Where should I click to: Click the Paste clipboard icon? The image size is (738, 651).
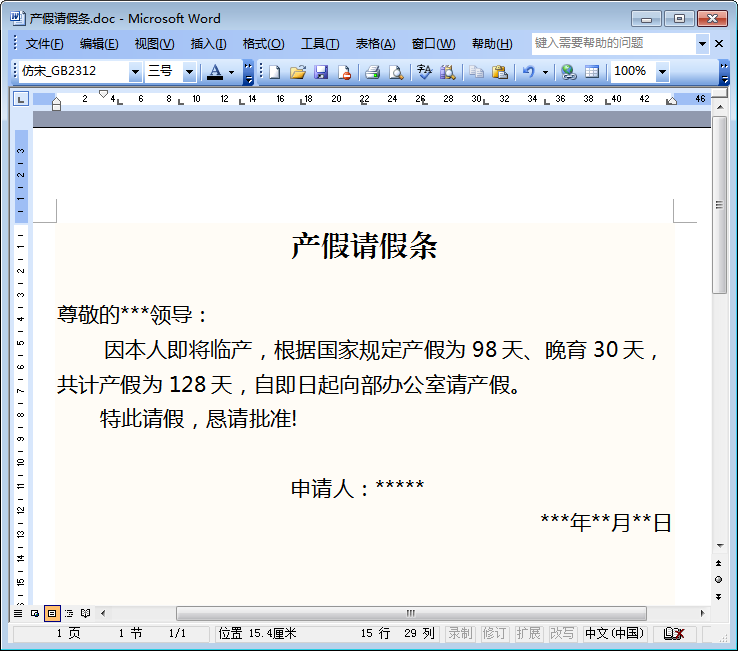(x=499, y=72)
